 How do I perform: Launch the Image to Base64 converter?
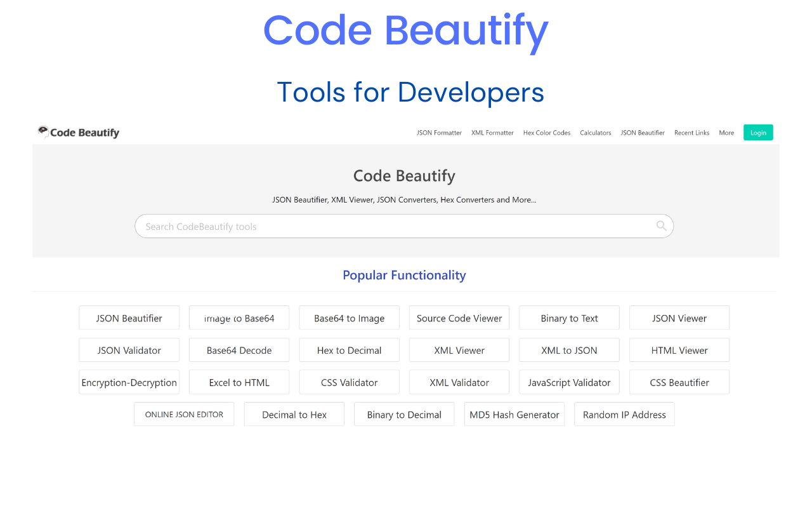[239, 317]
